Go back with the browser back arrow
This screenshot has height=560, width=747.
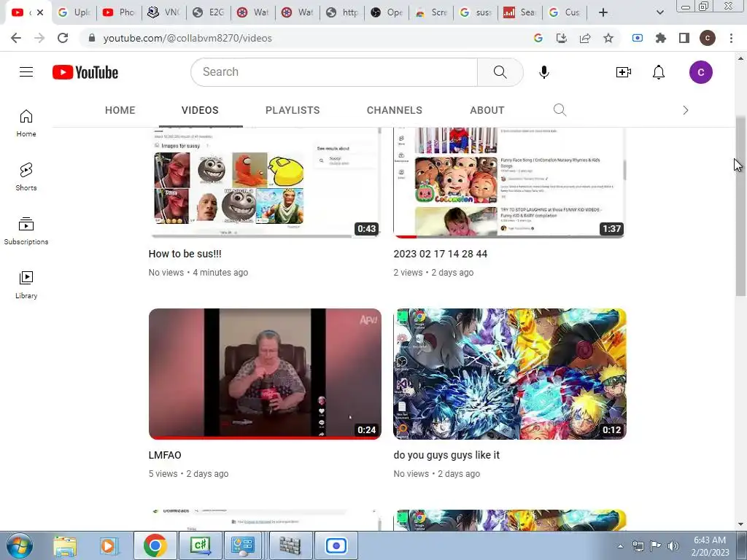(x=16, y=38)
